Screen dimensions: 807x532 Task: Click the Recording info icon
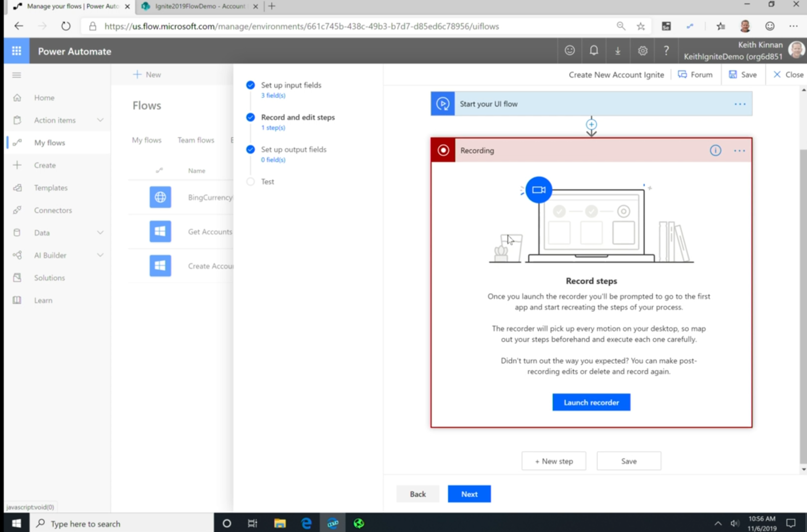(x=715, y=150)
